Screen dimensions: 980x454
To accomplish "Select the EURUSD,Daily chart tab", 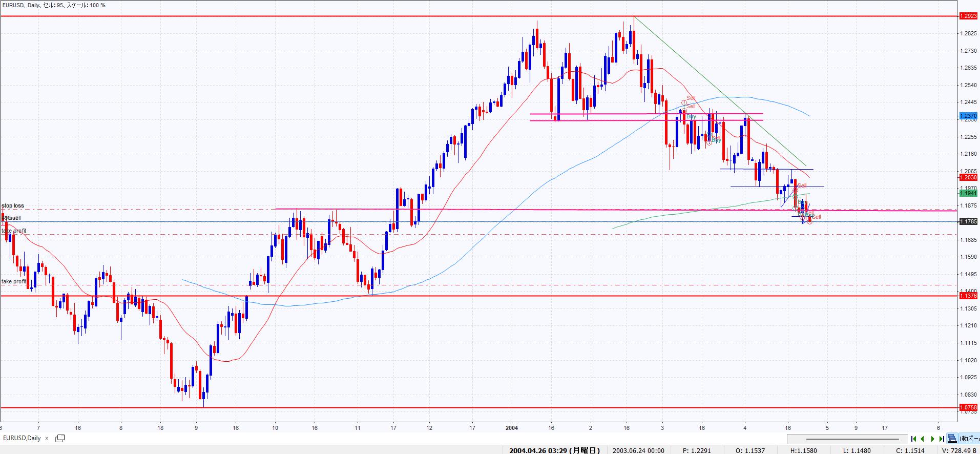I will click(x=22, y=438).
